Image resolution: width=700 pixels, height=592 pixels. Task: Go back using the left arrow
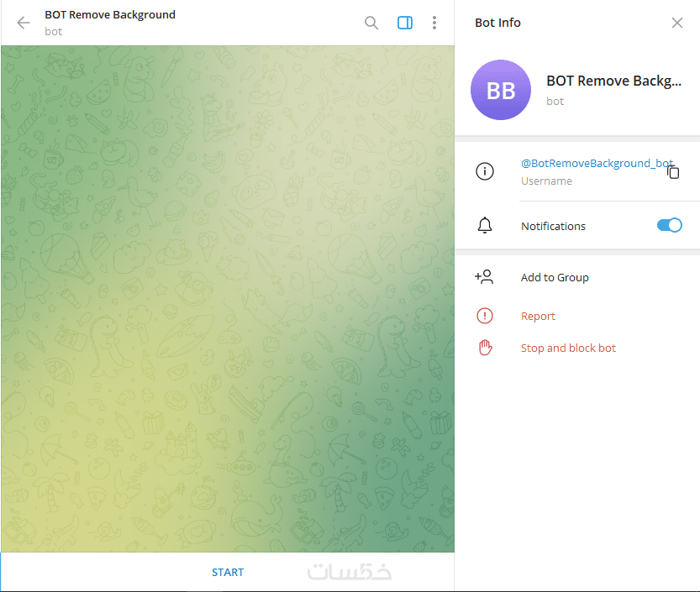[x=24, y=23]
